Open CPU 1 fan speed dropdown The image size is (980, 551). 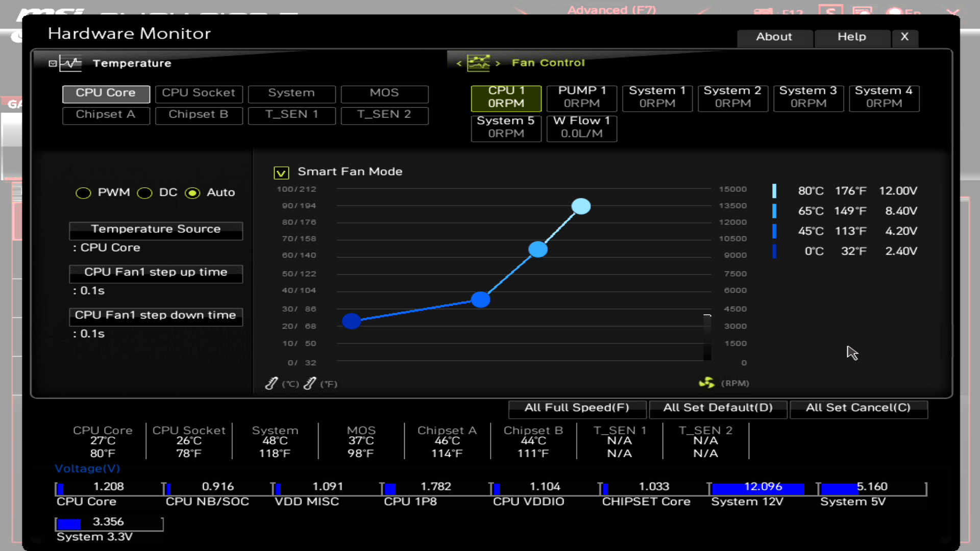tap(506, 96)
